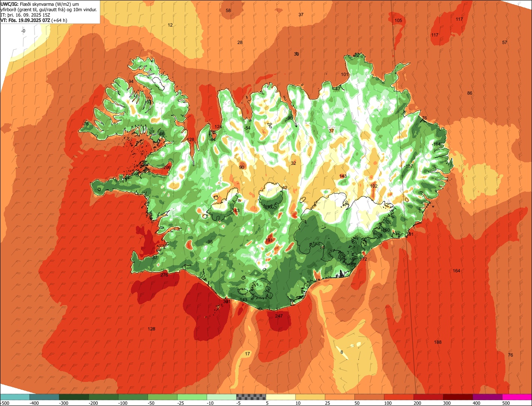The image size is (532, 406).
Task: Click the checkered -5 to 5 legend swatch
Action: pyautogui.click(x=251, y=397)
